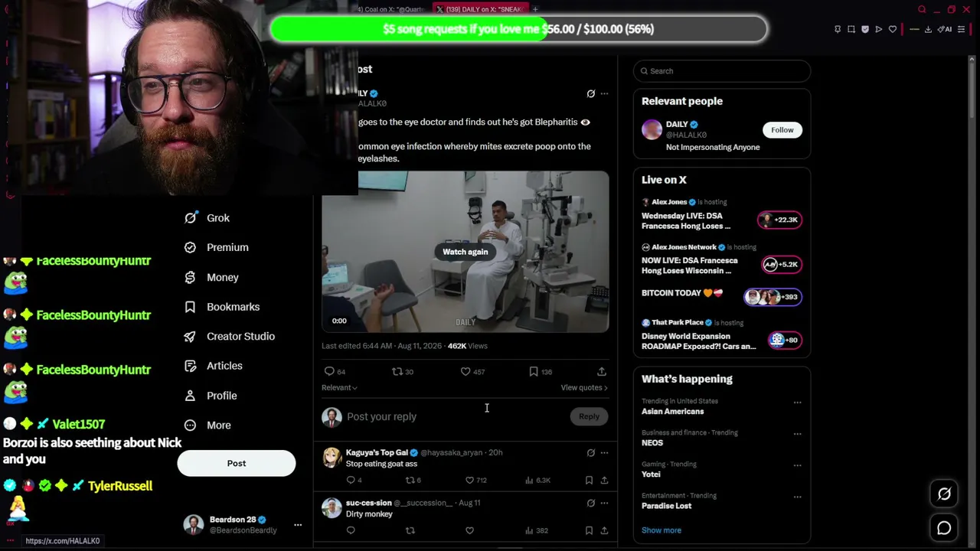Share suc-ces-sion's comment

[x=604, y=530]
